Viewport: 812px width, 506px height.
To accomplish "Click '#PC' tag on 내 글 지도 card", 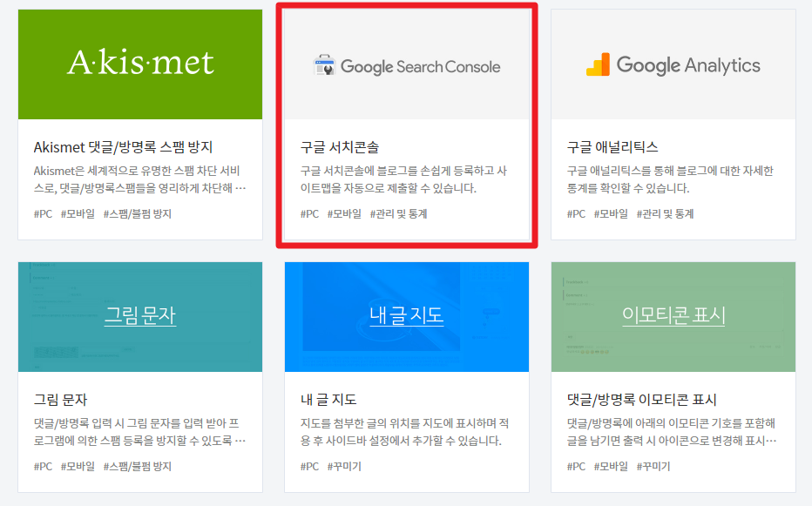I will [309, 467].
